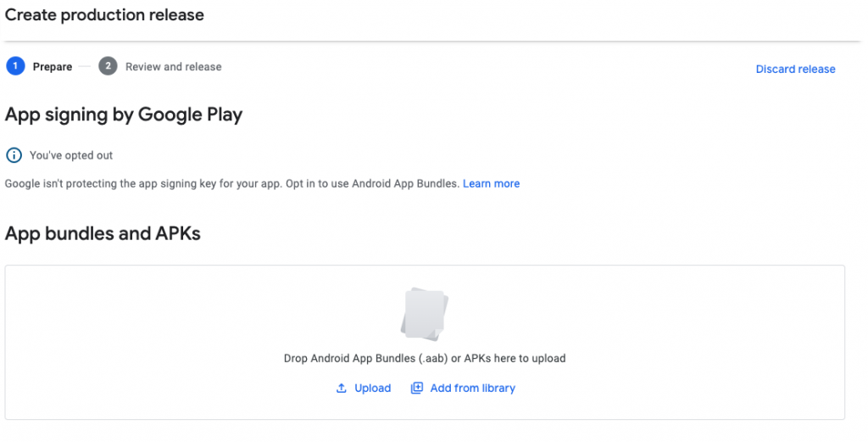Click the You've opted out status text
This screenshot has width=868, height=442.
click(71, 155)
